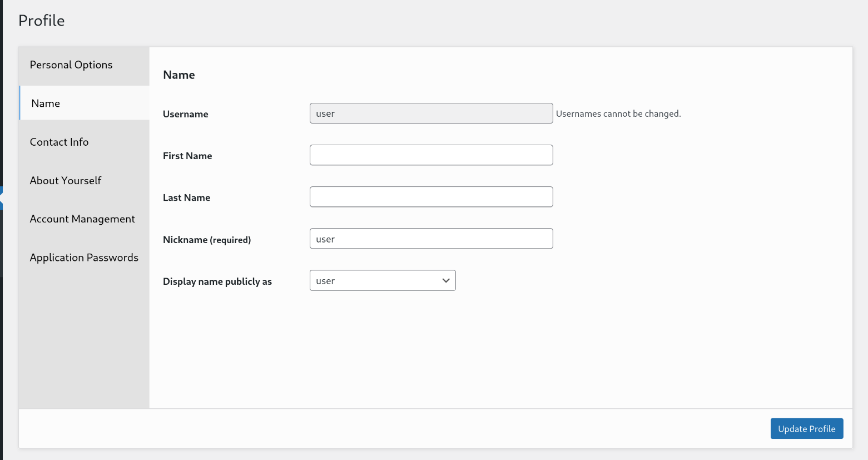Go to the About Yourself tab
Viewport: 868px width, 460px height.
coord(66,181)
